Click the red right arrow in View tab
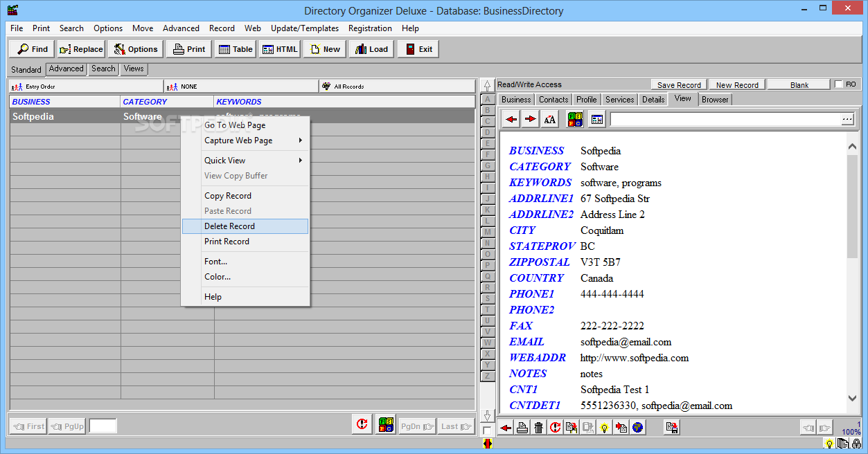The width and height of the screenshot is (868, 454). pos(530,119)
